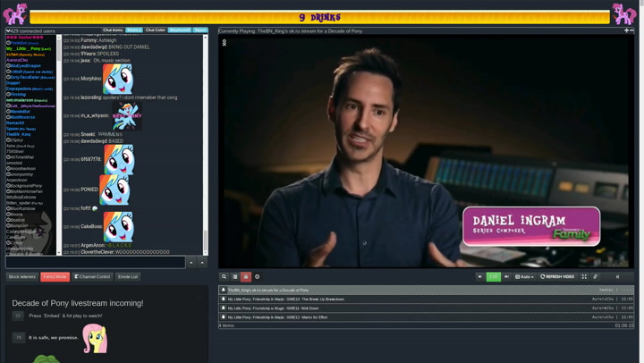Click the Refresh Video button
The width and height of the screenshot is (644, 363).
[557, 277]
